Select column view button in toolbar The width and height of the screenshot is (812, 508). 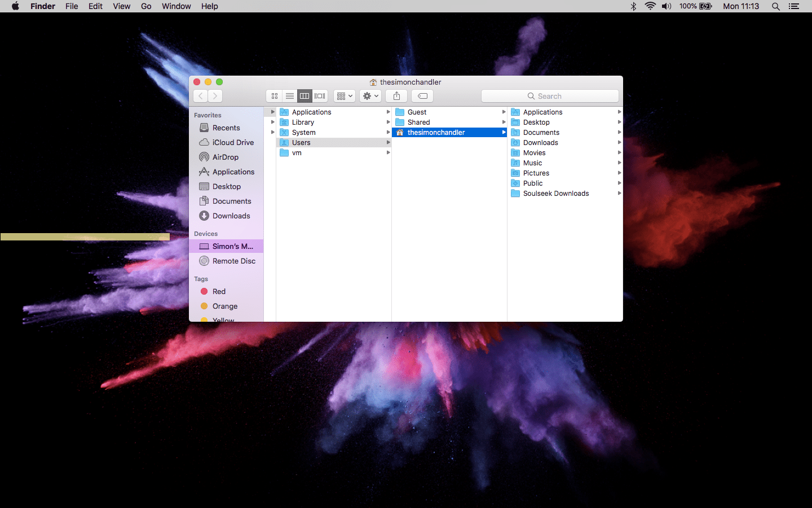(x=304, y=96)
